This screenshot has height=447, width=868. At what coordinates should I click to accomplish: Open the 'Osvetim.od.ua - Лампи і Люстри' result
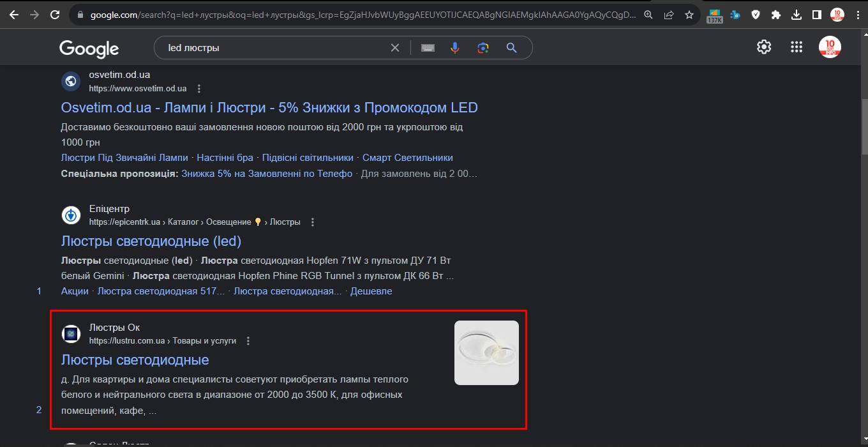269,107
